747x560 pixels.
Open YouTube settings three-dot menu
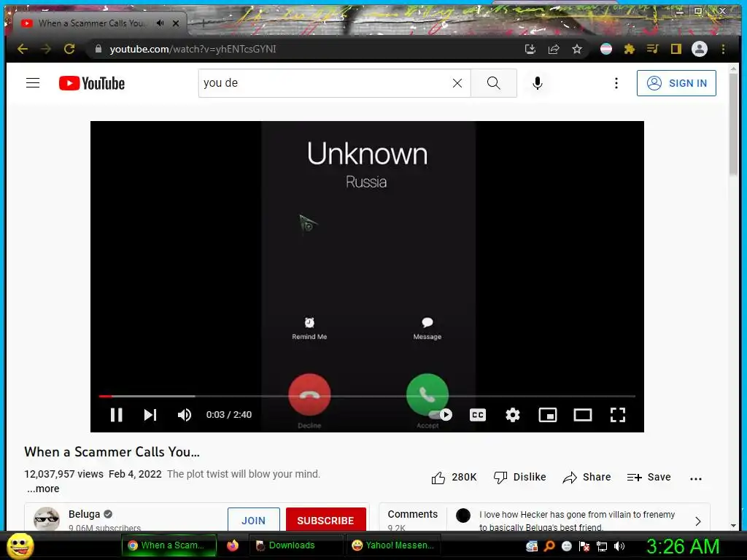616,83
